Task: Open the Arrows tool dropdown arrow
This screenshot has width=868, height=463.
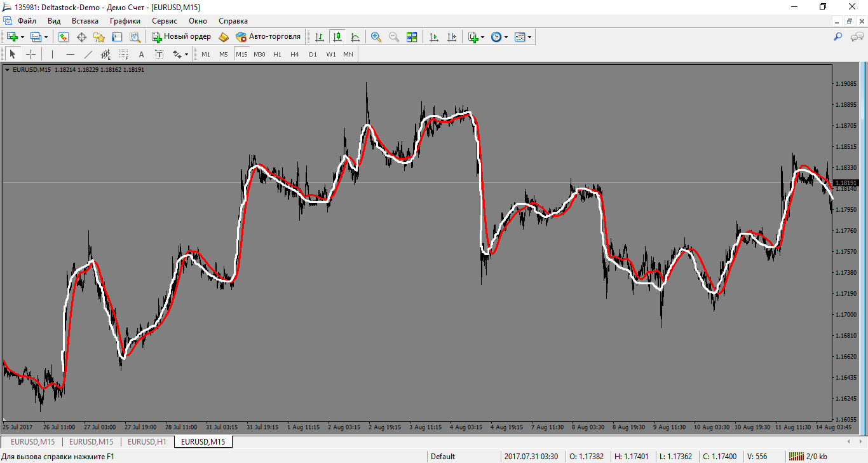Action: (x=186, y=54)
